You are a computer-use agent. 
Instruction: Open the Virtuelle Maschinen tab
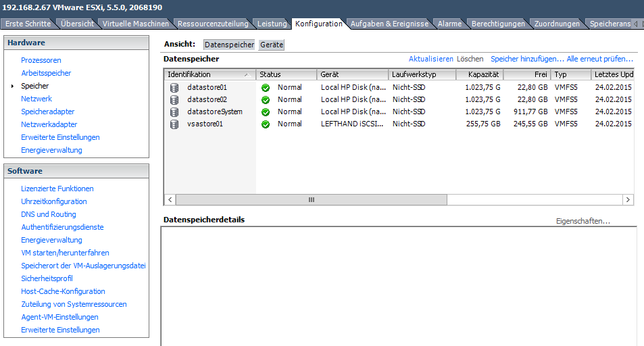click(x=136, y=24)
